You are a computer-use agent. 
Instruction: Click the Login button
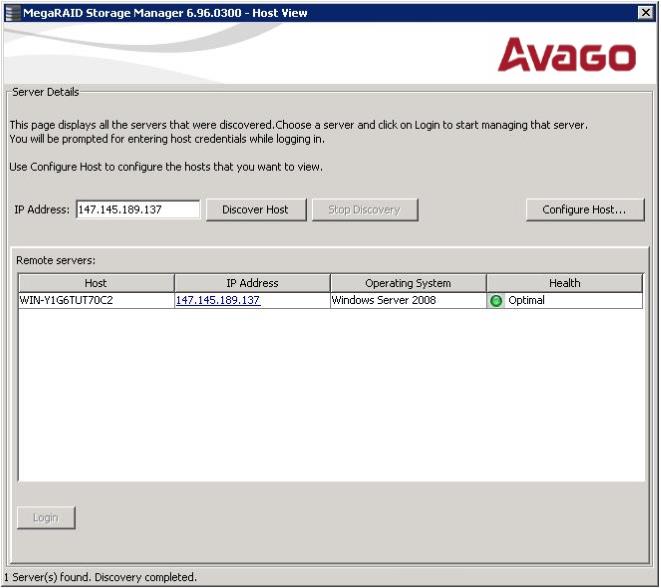46,518
